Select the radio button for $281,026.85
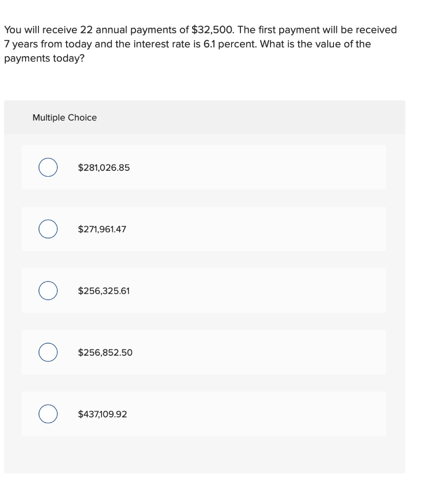This screenshot has width=433, height=504. [x=48, y=167]
